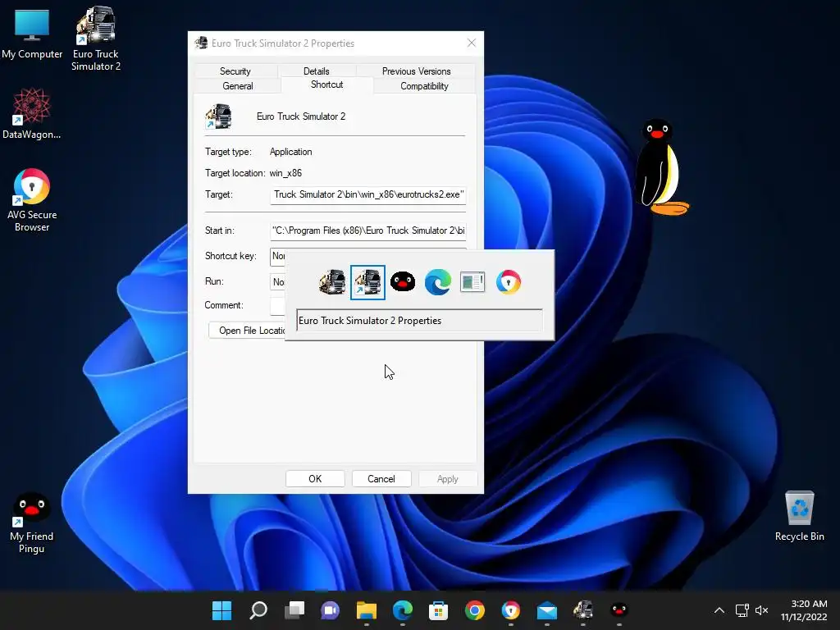Launch Microsoft Edge from the taskbar
The height and width of the screenshot is (630, 840).
tap(402, 610)
